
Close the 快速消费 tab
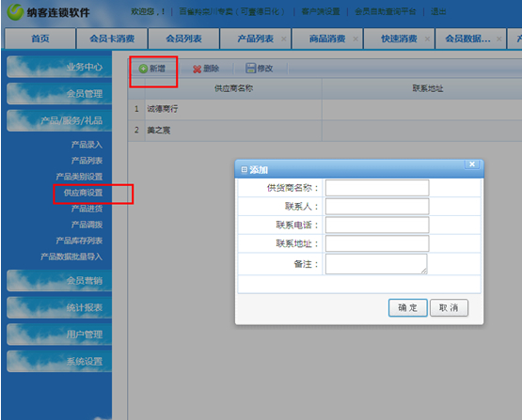427,39
